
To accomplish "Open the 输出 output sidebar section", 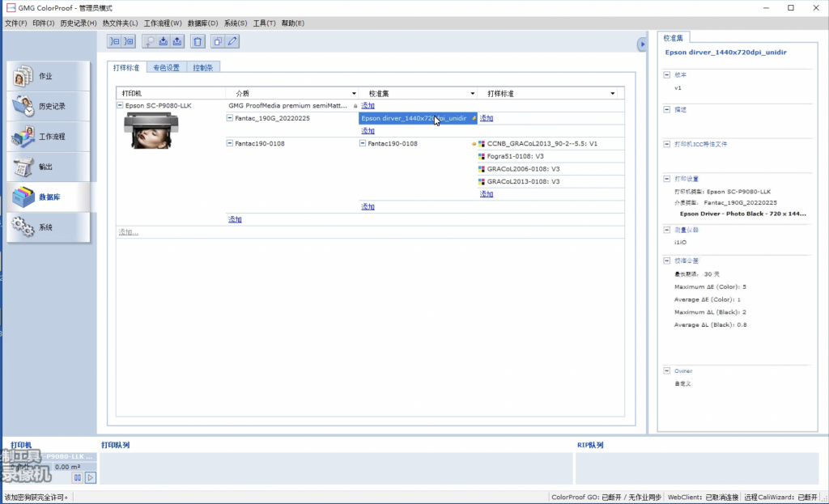I will (48, 167).
